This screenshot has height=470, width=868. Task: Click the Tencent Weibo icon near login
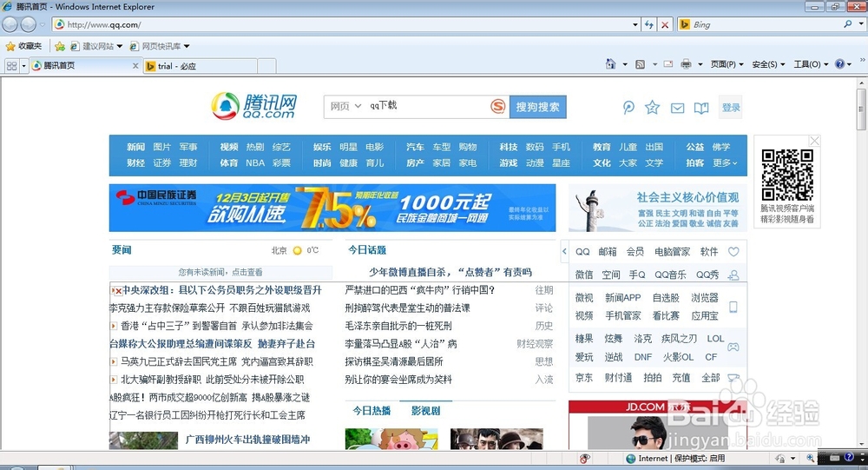pyautogui.click(x=628, y=108)
